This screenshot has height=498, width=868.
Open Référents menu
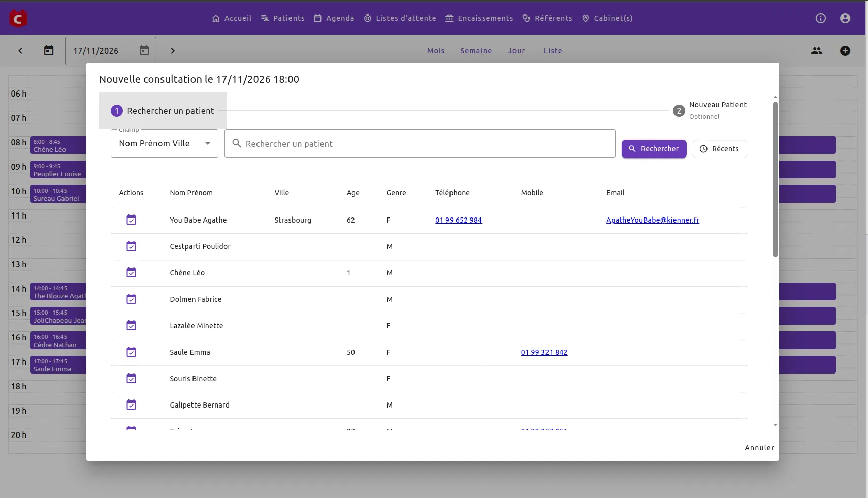pos(547,18)
